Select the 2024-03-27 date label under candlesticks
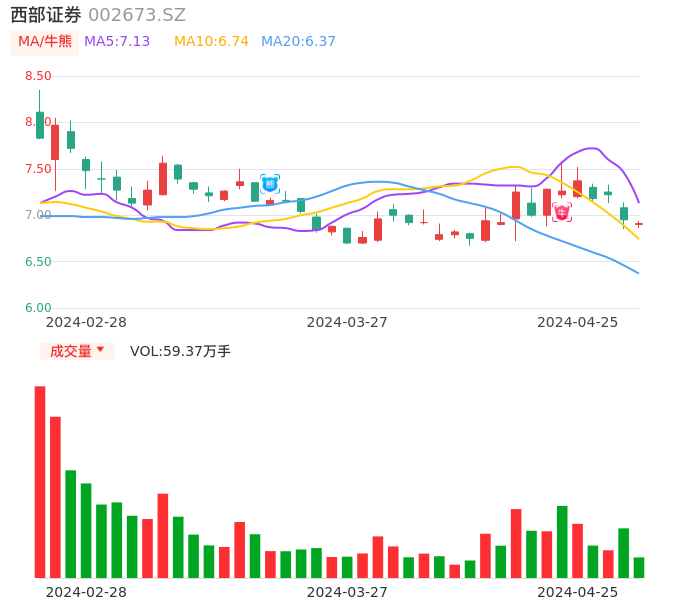The width and height of the screenshot is (686, 606). coord(347,322)
